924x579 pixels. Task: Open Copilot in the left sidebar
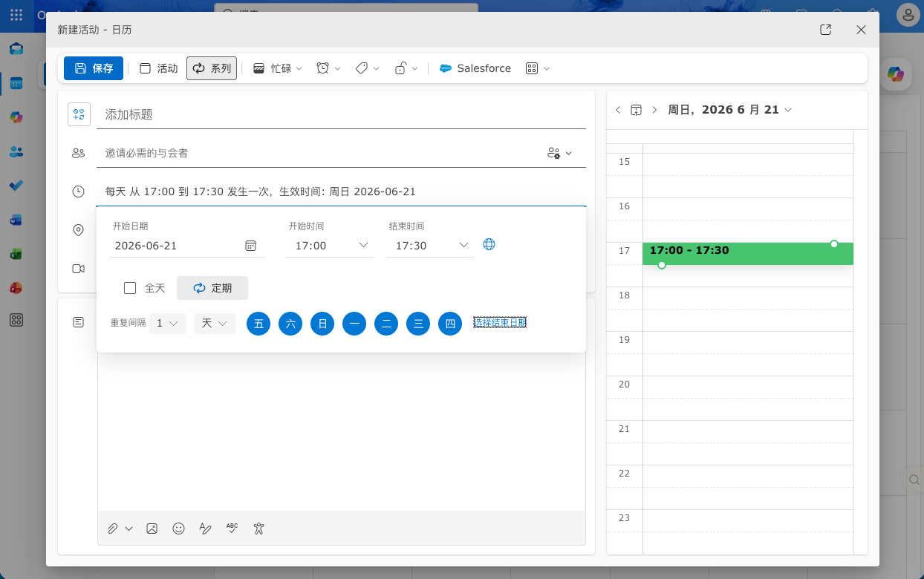tap(16, 117)
